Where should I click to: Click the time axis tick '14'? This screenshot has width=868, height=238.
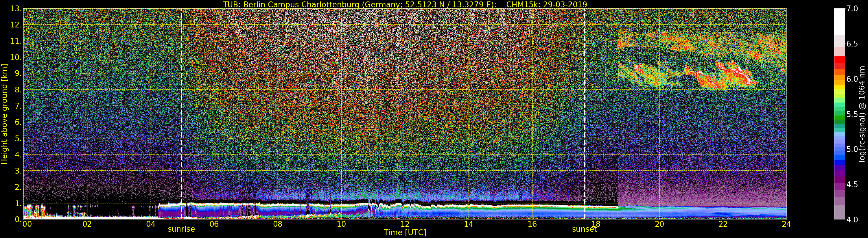click(x=468, y=224)
